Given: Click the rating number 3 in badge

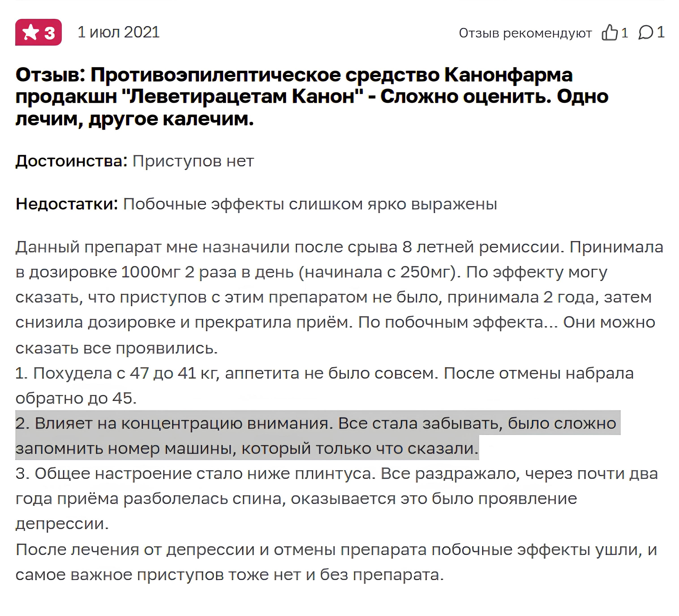Looking at the screenshot, I should coord(49,33).
